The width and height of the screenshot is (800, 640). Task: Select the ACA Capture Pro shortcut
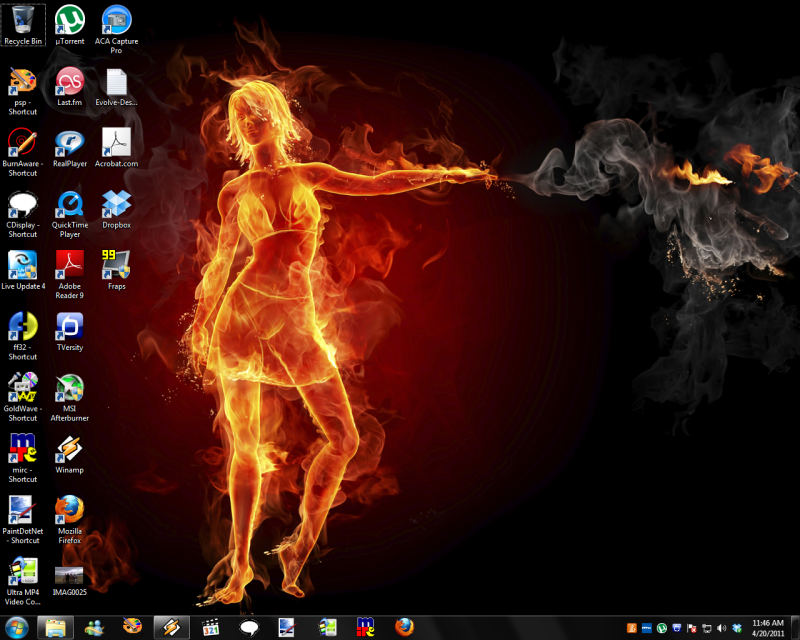point(116,20)
